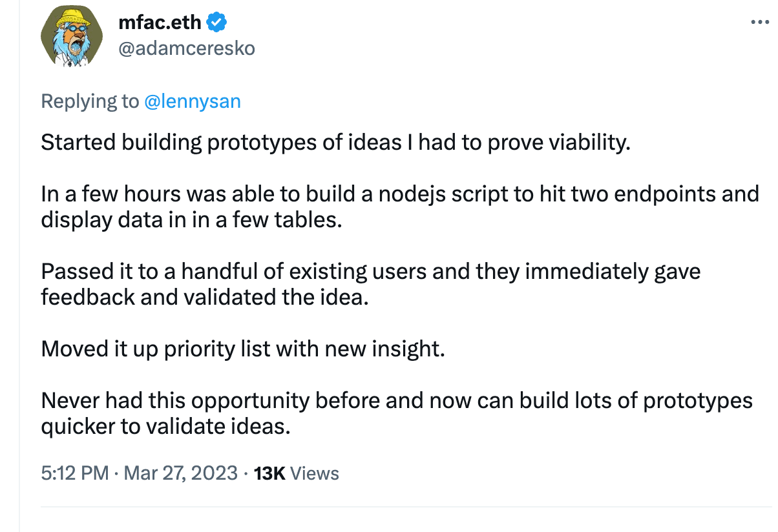Click the "Moved it up priority list" line
The width and height of the screenshot is (778, 532).
[242, 349]
